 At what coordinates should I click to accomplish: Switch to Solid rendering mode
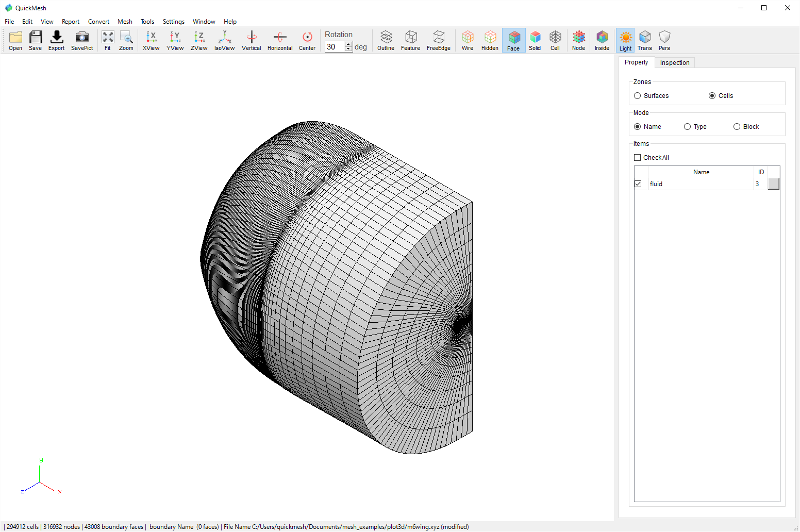point(535,40)
